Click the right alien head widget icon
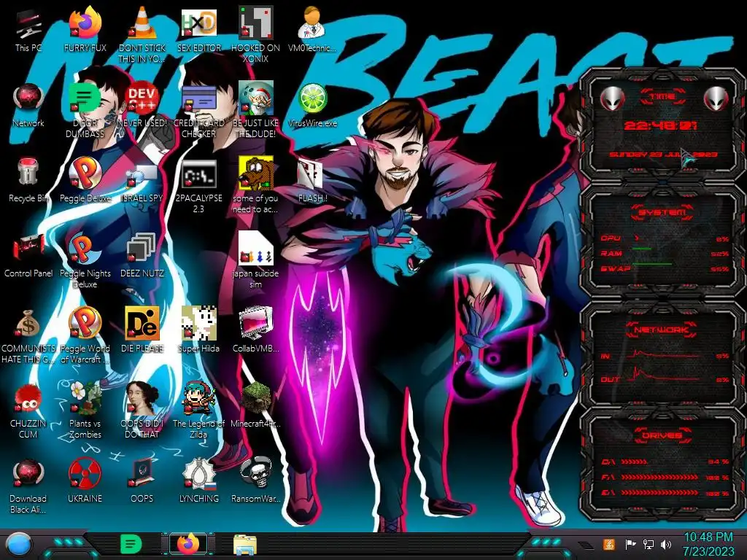The image size is (747, 560). (x=716, y=99)
